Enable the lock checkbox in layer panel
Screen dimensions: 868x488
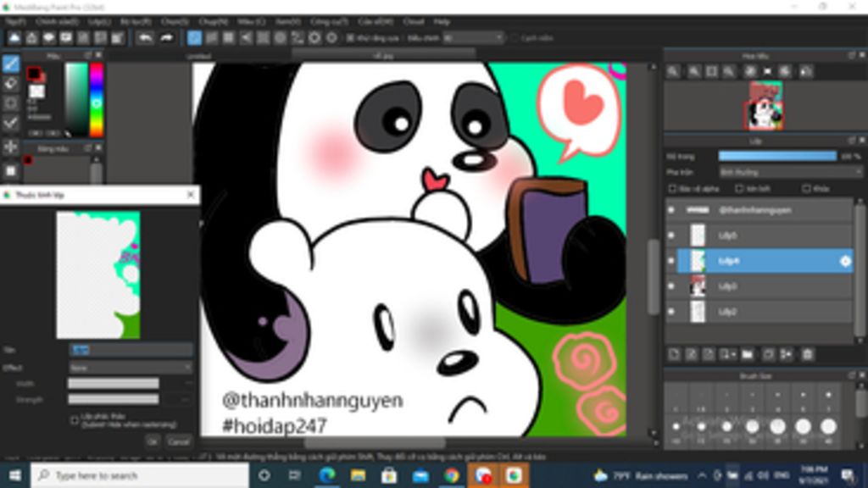806,189
